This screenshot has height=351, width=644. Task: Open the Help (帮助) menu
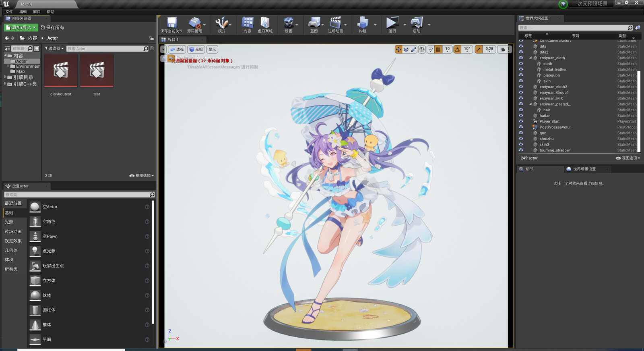pyautogui.click(x=50, y=12)
